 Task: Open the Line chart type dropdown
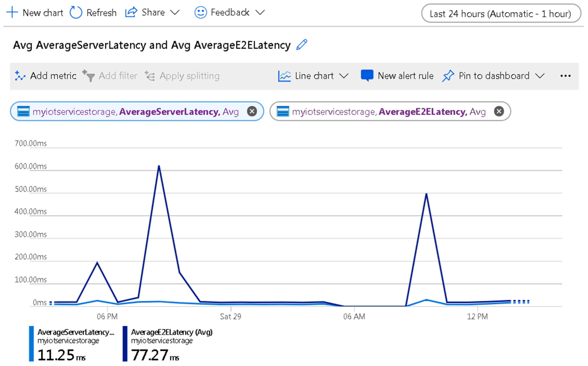click(314, 76)
